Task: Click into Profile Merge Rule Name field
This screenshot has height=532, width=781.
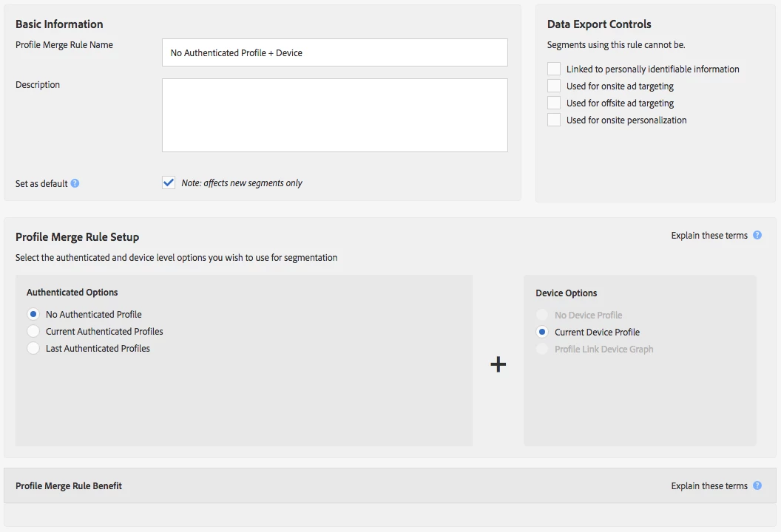Action: [x=334, y=52]
